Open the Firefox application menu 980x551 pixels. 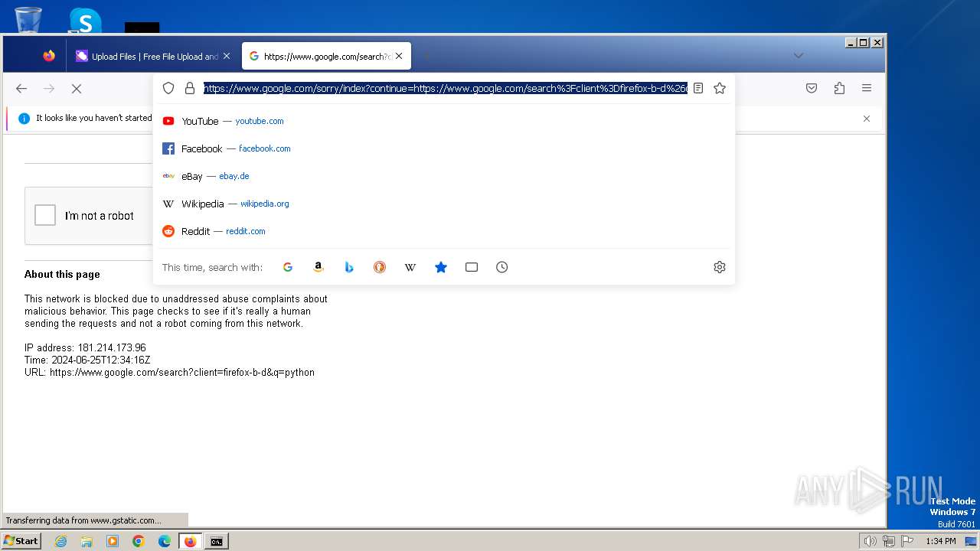point(867,89)
